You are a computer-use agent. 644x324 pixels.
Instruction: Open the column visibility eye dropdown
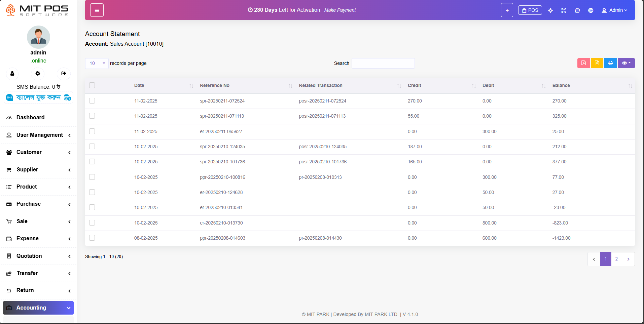pyautogui.click(x=626, y=63)
